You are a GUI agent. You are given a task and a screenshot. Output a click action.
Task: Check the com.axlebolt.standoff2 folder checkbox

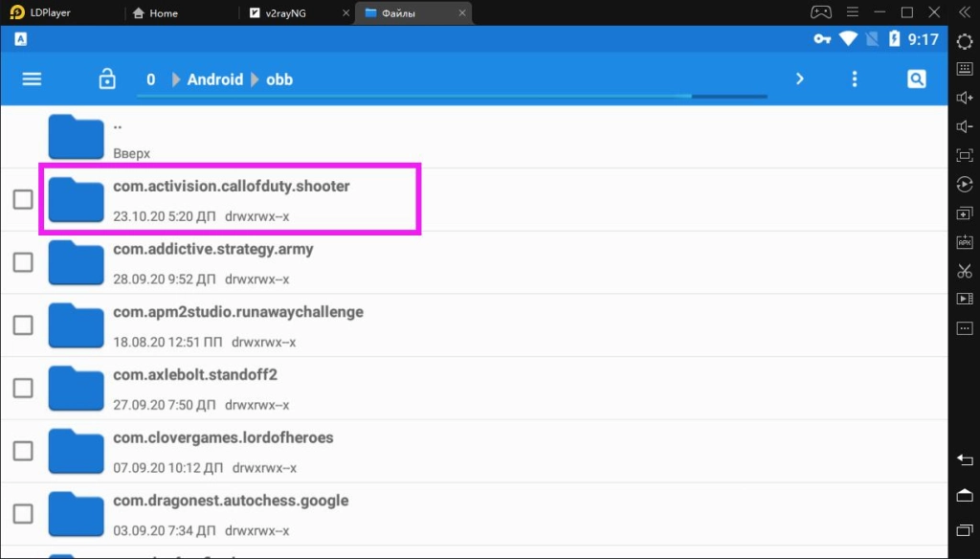click(x=22, y=388)
